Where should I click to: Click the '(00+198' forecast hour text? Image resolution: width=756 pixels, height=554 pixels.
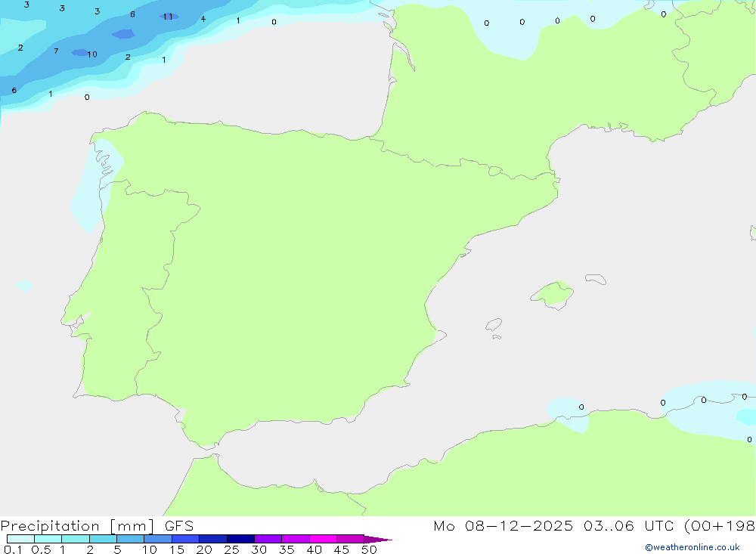point(720,526)
